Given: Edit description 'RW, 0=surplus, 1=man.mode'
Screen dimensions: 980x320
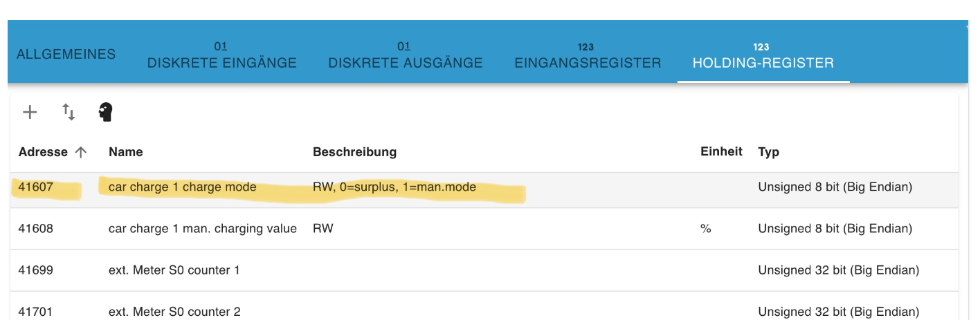Looking at the screenshot, I should [x=394, y=187].
